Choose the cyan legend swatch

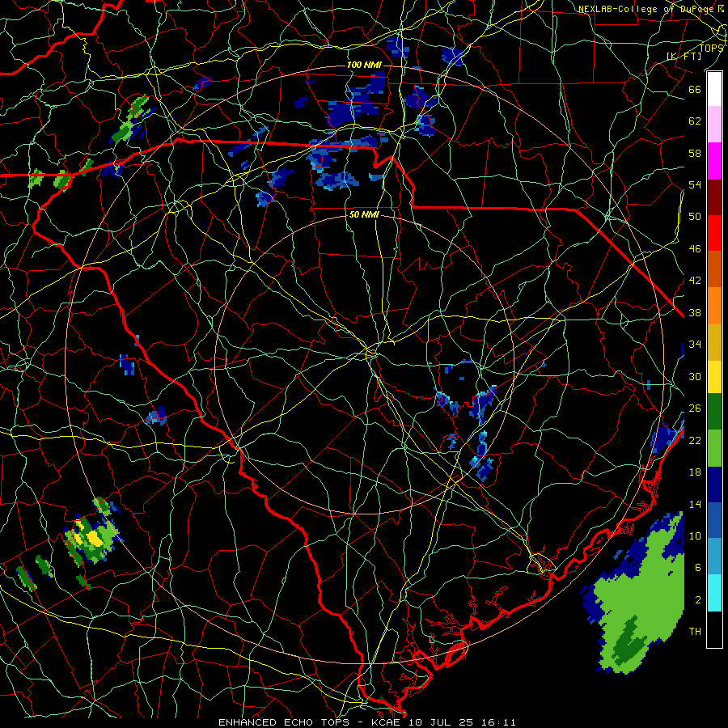click(714, 593)
